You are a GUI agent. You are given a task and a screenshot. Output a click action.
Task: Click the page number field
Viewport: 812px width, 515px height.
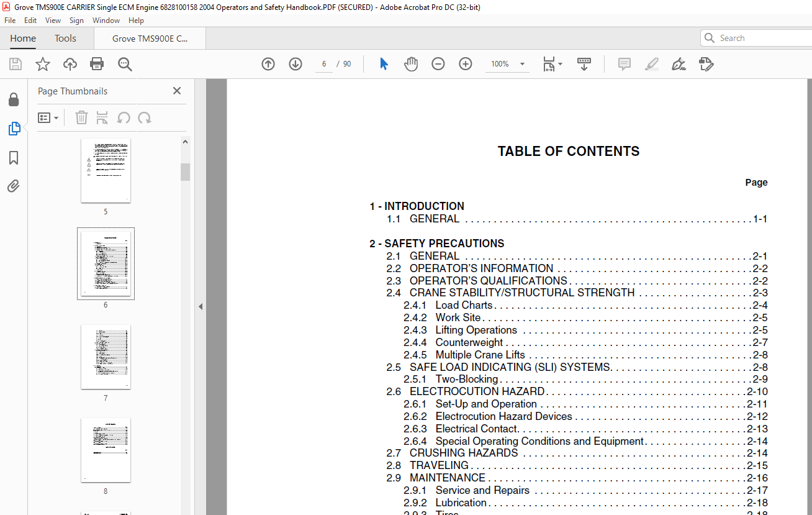323,64
